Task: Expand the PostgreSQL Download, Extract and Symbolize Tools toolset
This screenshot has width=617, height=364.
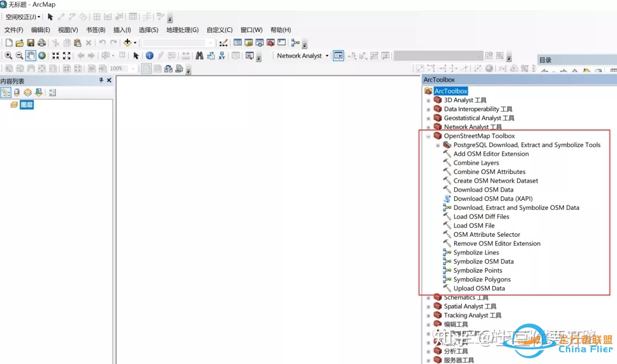Action: coord(438,145)
